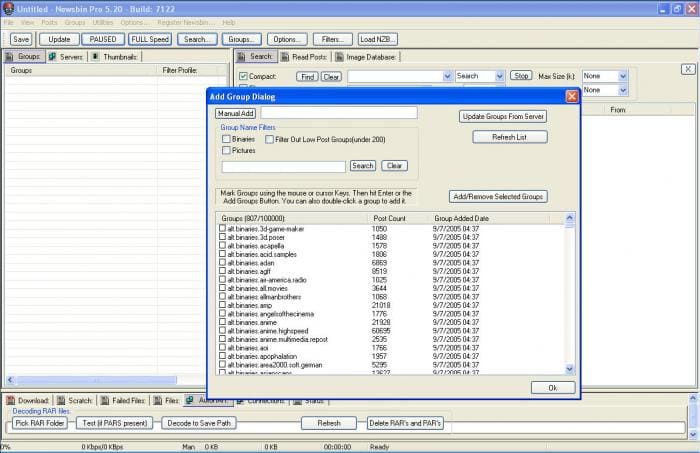Image resolution: width=700 pixels, height=453 pixels.
Task: Click Update Groups From Server button
Action: click(x=503, y=116)
